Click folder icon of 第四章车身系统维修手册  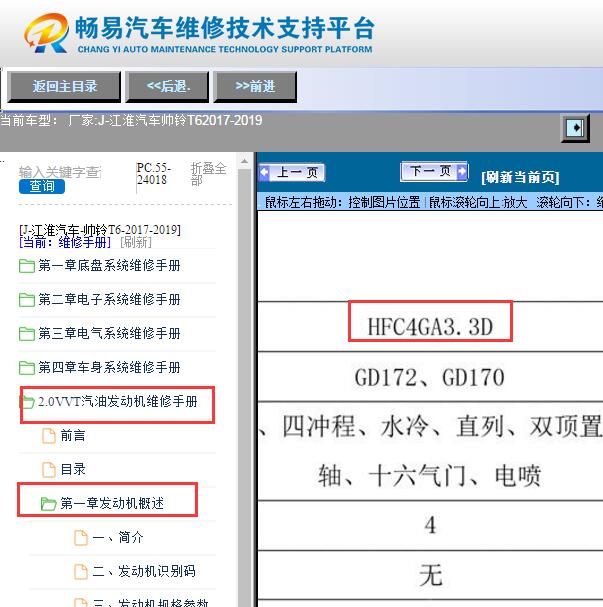coord(27,368)
